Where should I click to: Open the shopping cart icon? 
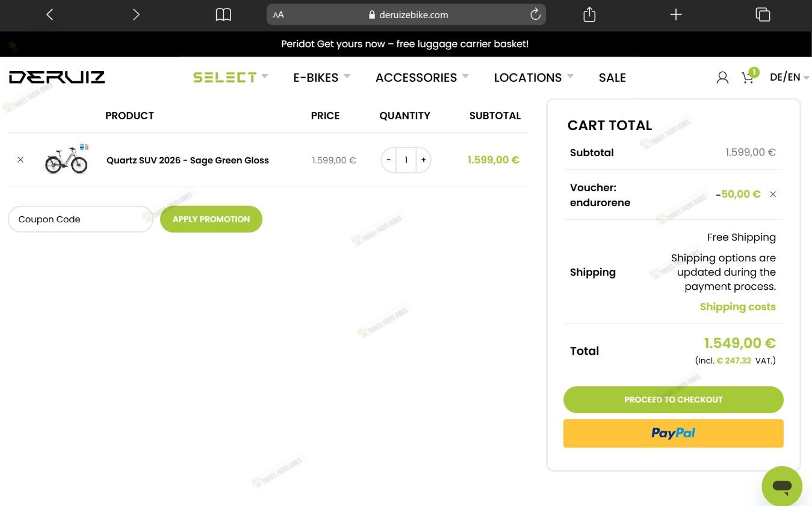(x=749, y=77)
